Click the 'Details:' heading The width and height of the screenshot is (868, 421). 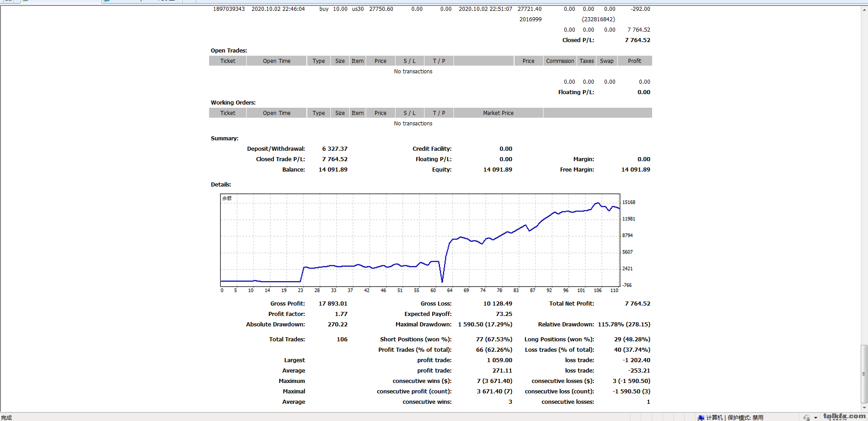click(221, 185)
